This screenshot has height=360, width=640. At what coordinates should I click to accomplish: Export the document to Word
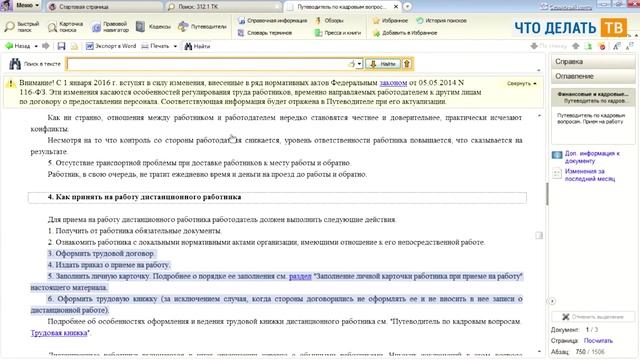tap(111, 46)
